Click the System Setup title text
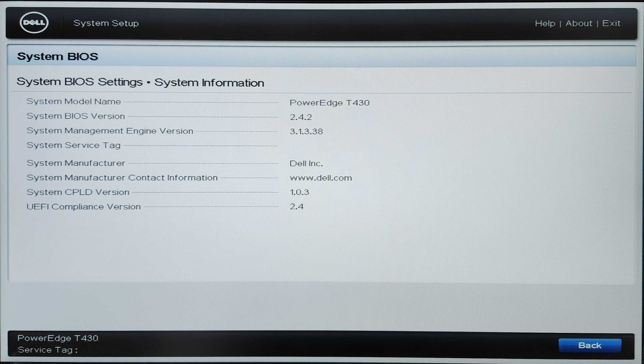Viewport: 644px width, 364px height. click(106, 23)
